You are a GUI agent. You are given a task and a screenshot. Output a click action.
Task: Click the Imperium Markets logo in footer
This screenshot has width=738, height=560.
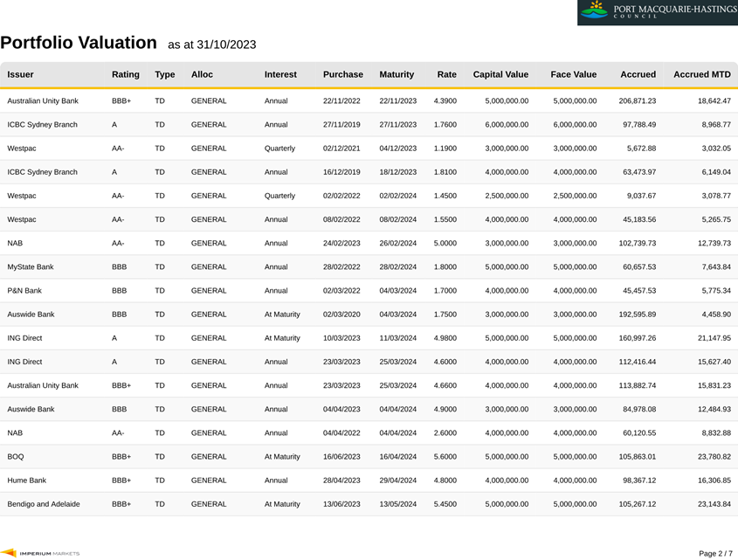coord(40,553)
